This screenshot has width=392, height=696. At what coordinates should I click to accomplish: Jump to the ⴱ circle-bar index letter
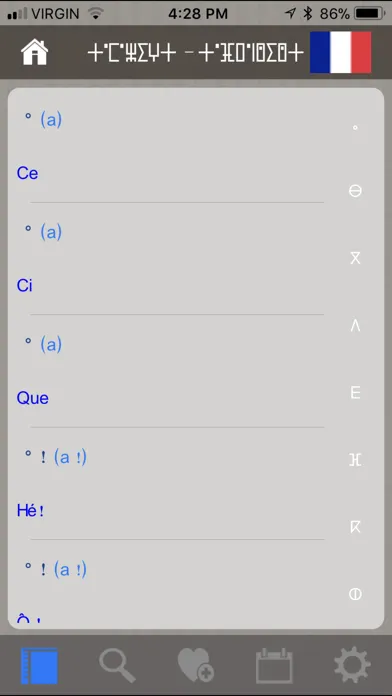[x=355, y=191]
